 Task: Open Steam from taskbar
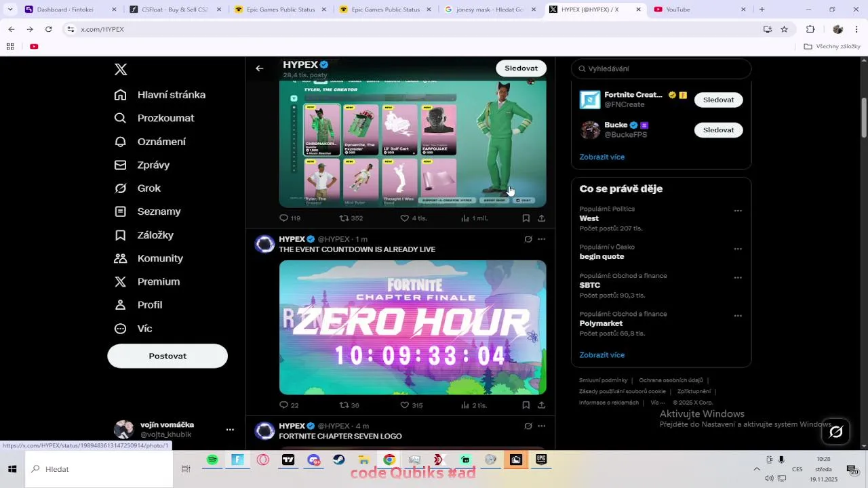[338, 460]
